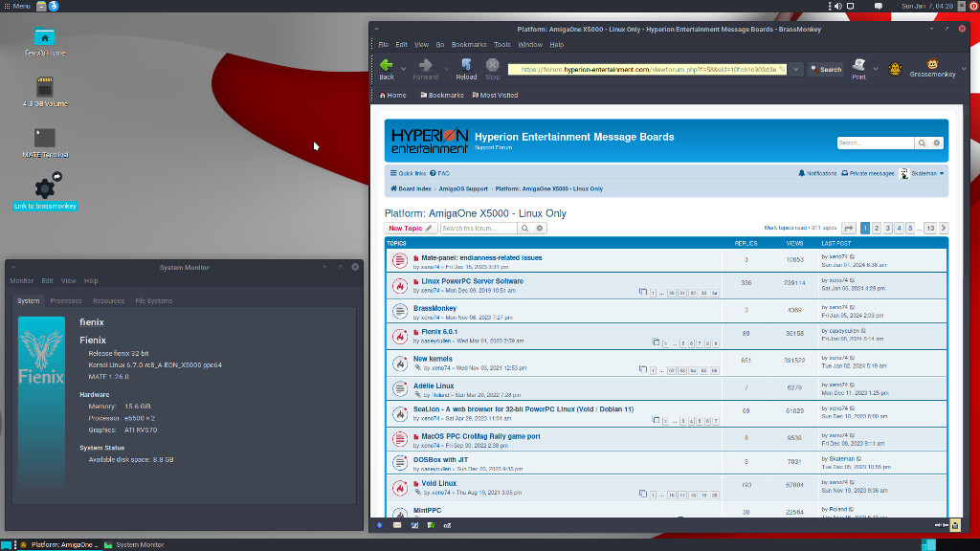Click the mail envelope icon in browser status bar

coord(397,525)
